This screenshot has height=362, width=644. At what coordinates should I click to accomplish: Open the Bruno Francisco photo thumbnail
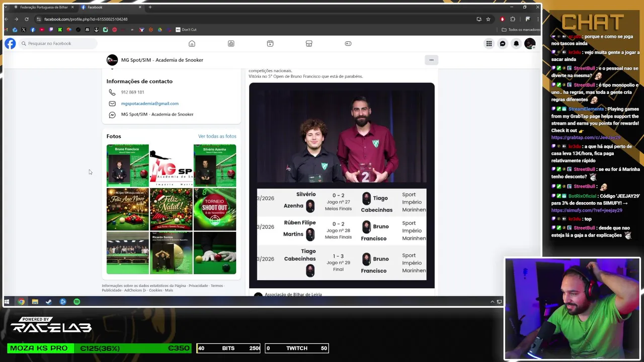pyautogui.click(x=128, y=165)
